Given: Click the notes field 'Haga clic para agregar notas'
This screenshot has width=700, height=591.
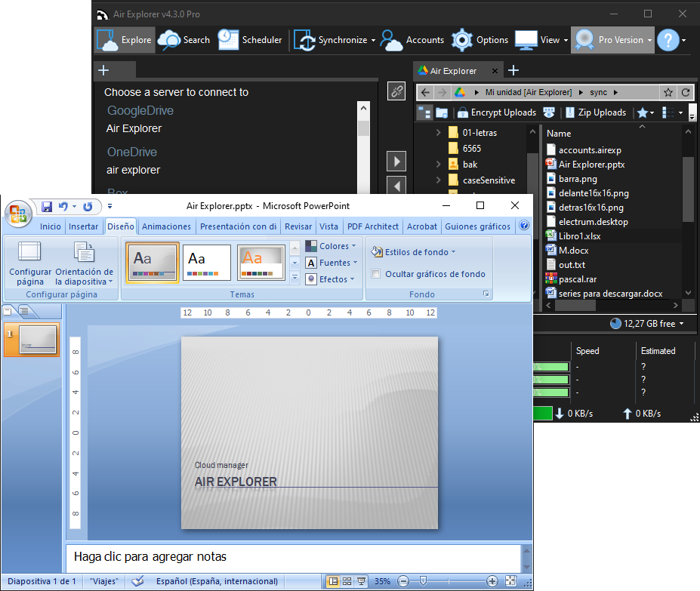Looking at the screenshot, I should pyautogui.click(x=294, y=557).
